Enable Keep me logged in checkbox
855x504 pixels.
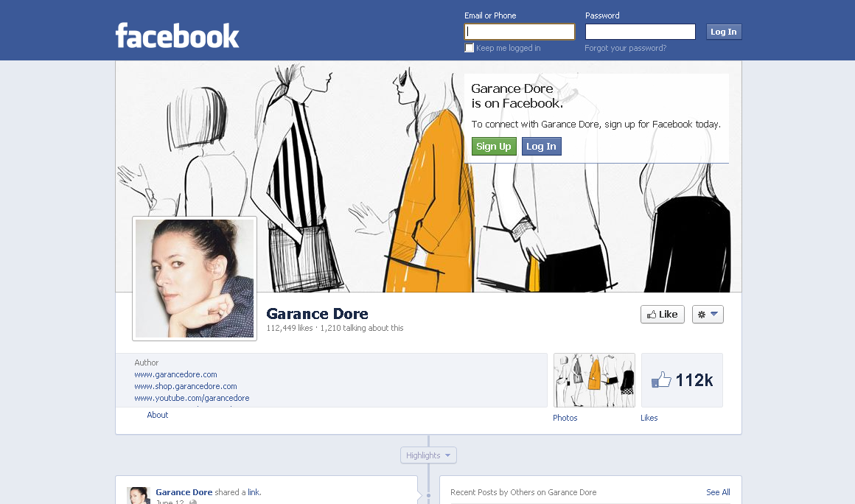470,48
